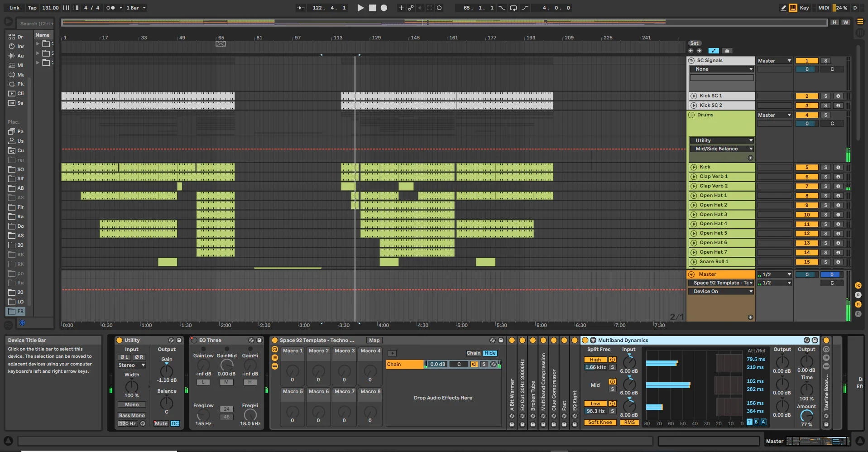Arm Open Hat 3 for recording

point(838,215)
